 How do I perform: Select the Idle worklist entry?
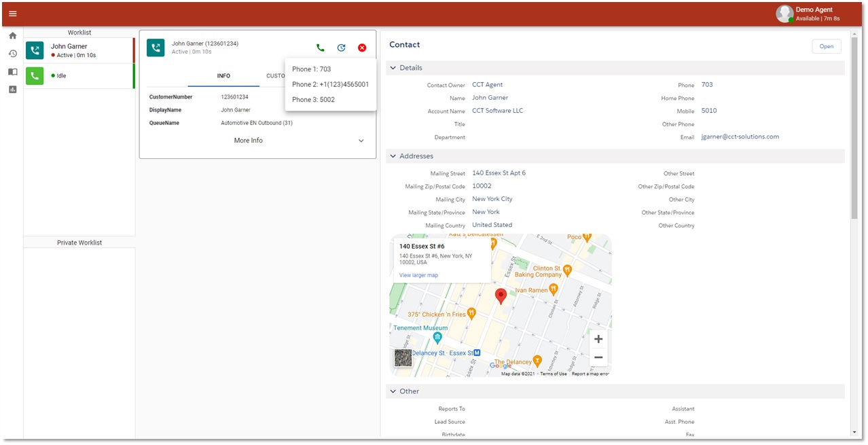coord(79,76)
